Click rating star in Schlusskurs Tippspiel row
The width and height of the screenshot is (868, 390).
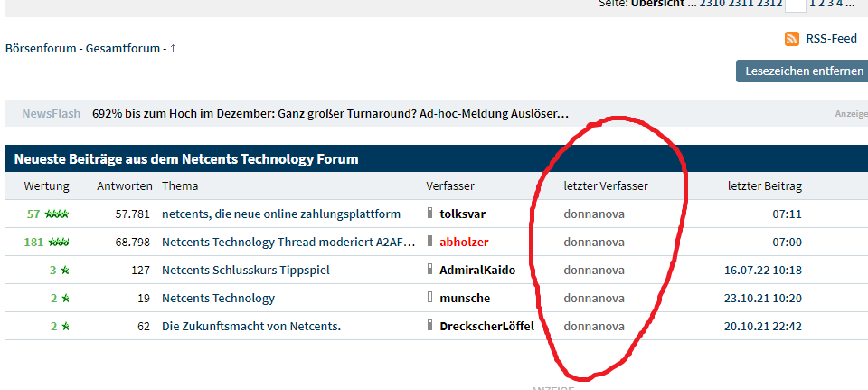[x=65, y=271]
